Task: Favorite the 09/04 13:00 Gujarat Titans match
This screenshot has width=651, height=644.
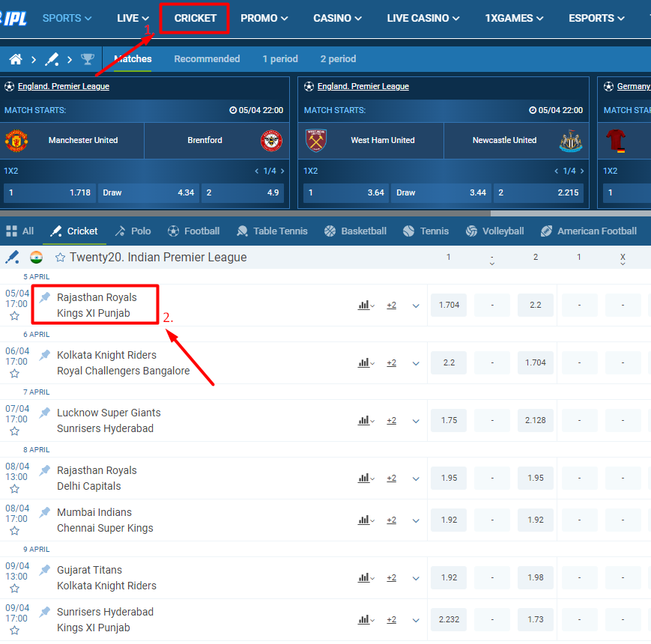Action: tap(14, 589)
